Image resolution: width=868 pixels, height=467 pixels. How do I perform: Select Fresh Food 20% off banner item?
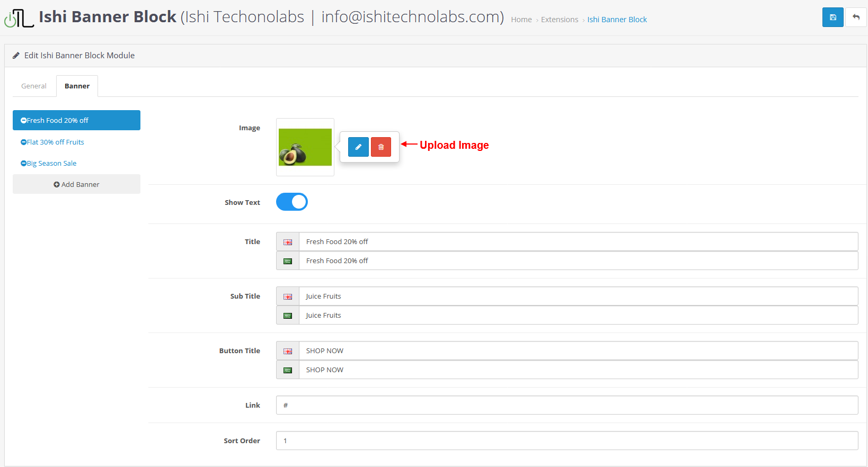[x=76, y=120]
